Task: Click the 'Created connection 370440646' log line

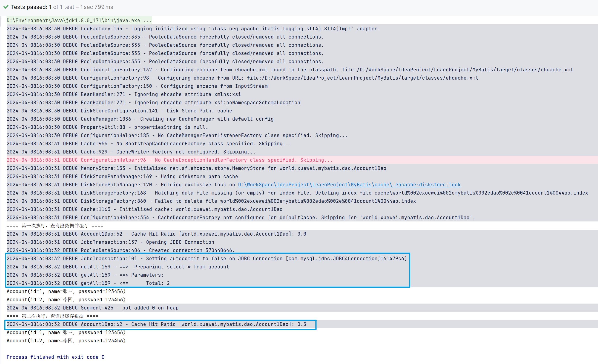Action: (121, 250)
